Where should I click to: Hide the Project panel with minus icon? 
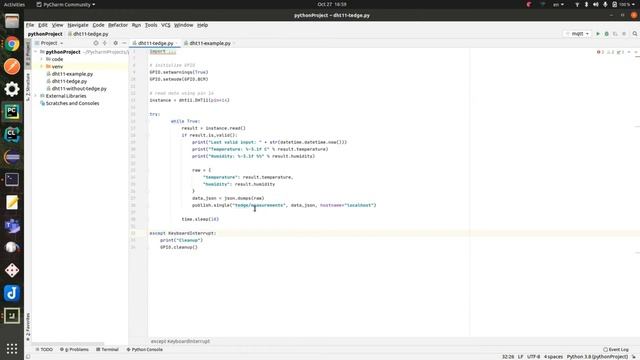coord(124,43)
